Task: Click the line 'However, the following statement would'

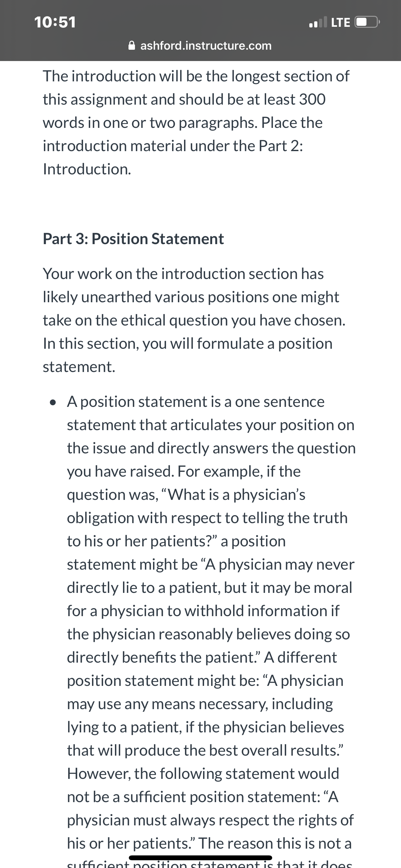Action: [x=203, y=774]
